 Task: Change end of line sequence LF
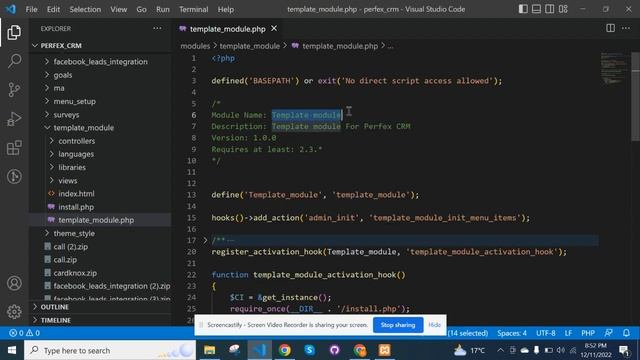[568, 333]
